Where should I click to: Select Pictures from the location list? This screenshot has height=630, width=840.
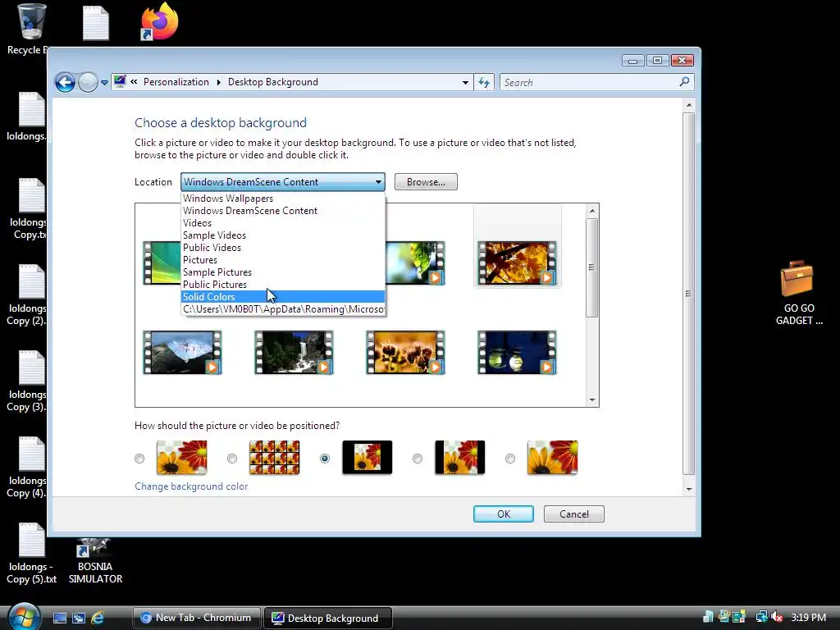[x=283, y=260]
